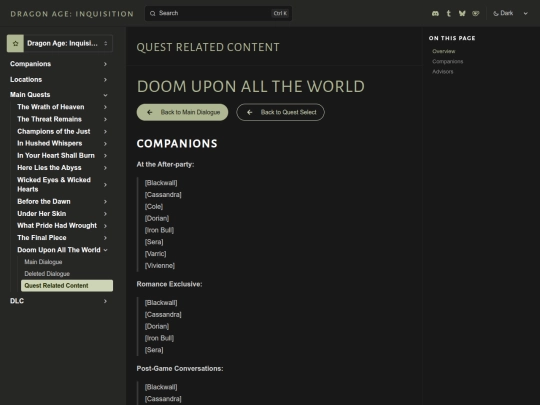This screenshot has height=405, width=540.
Task: Select Quest Related Content sidebar page
Action: (67, 285)
